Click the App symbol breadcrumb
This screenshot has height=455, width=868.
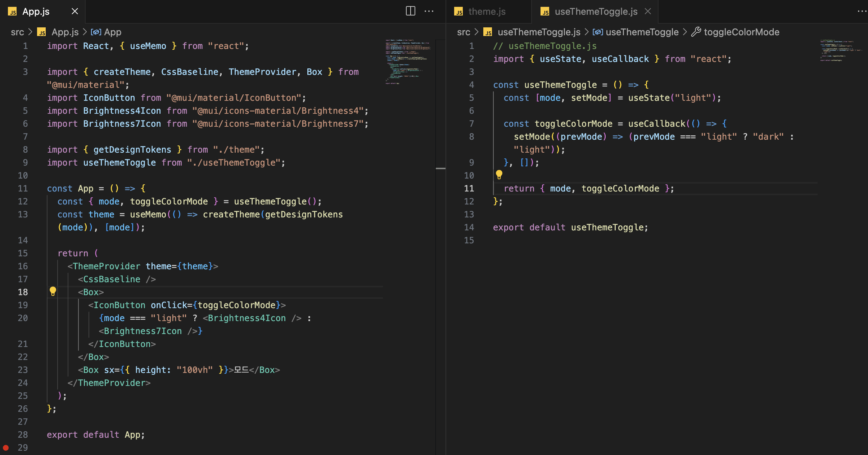(112, 32)
